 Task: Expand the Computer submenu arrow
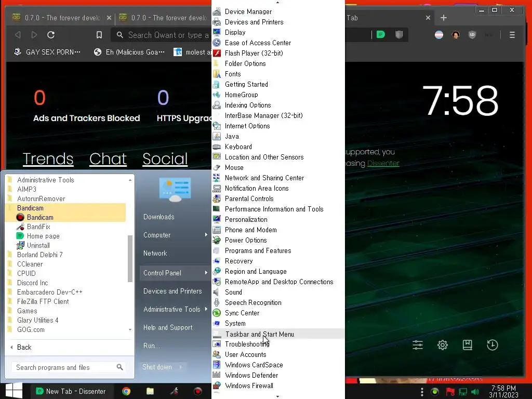coord(206,235)
